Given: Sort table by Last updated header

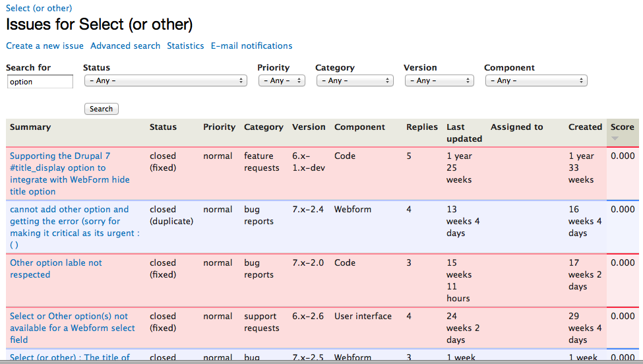Looking at the screenshot, I should pos(464,133).
